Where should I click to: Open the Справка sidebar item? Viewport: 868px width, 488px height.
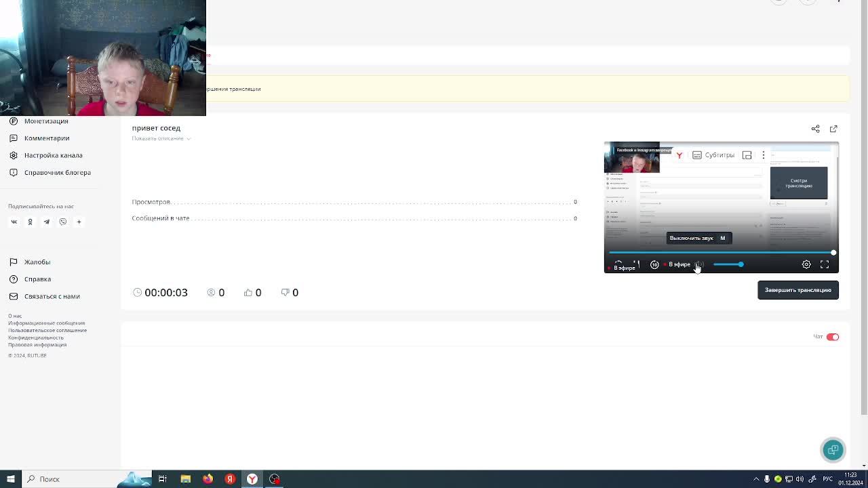[37, 279]
